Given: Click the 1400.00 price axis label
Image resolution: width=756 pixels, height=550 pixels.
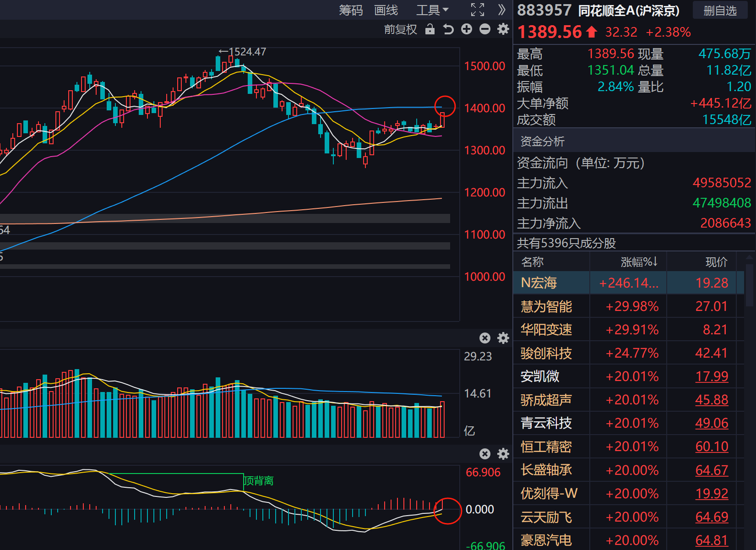Looking at the screenshot, I should point(484,108).
